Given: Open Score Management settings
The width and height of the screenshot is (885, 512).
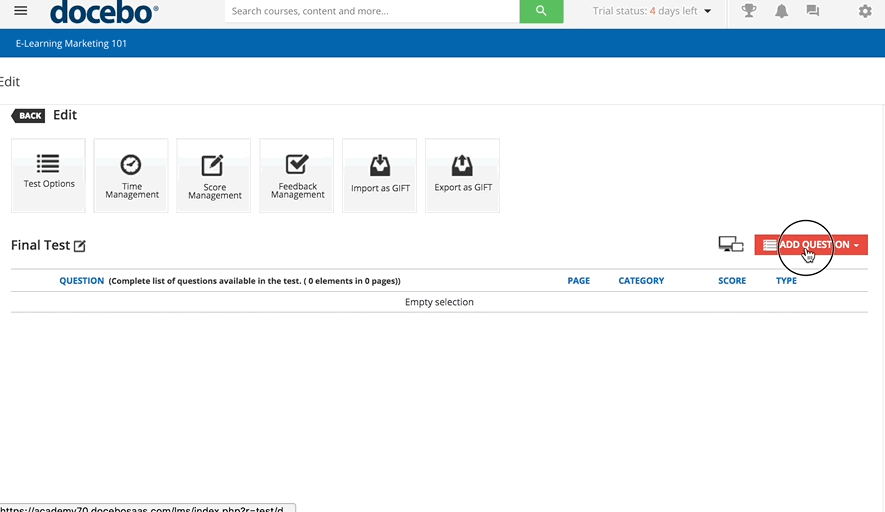Looking at the screenshot, I should point(215,175).
